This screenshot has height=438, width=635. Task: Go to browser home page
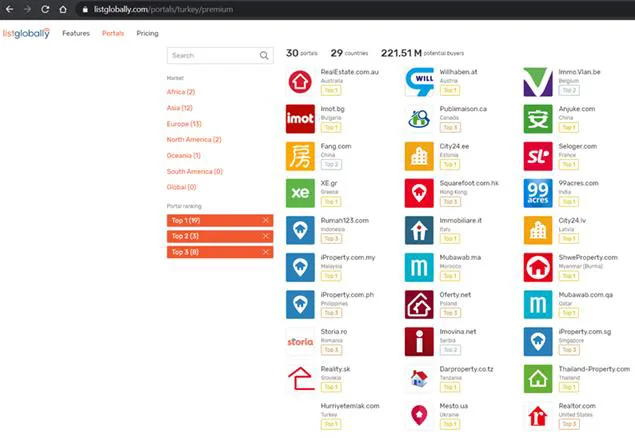coord(63,9)
